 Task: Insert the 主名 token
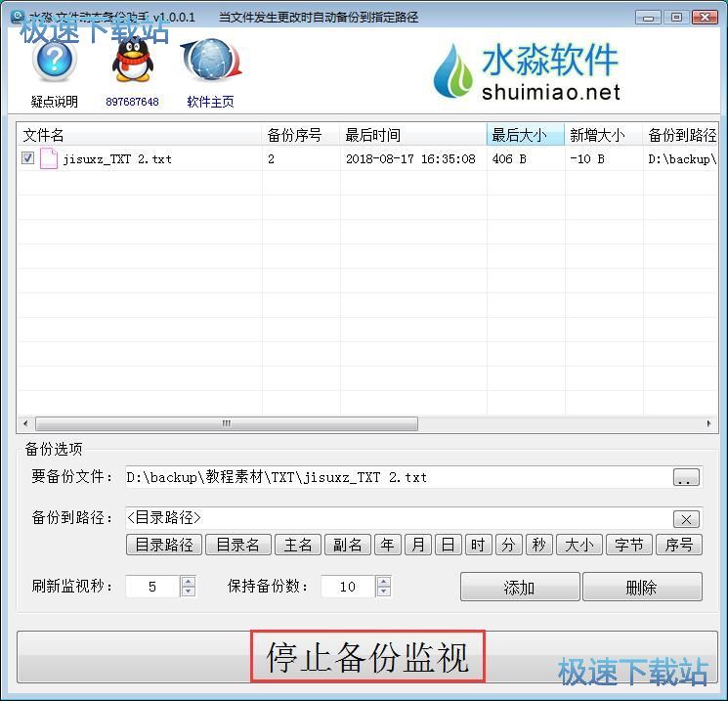[298, 545]
